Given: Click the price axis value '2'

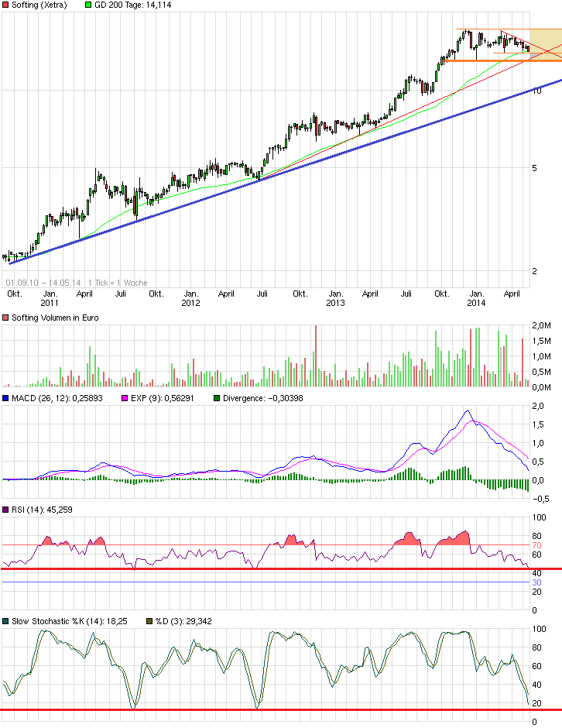Looking at the screenshot, I should pos(535,271).
